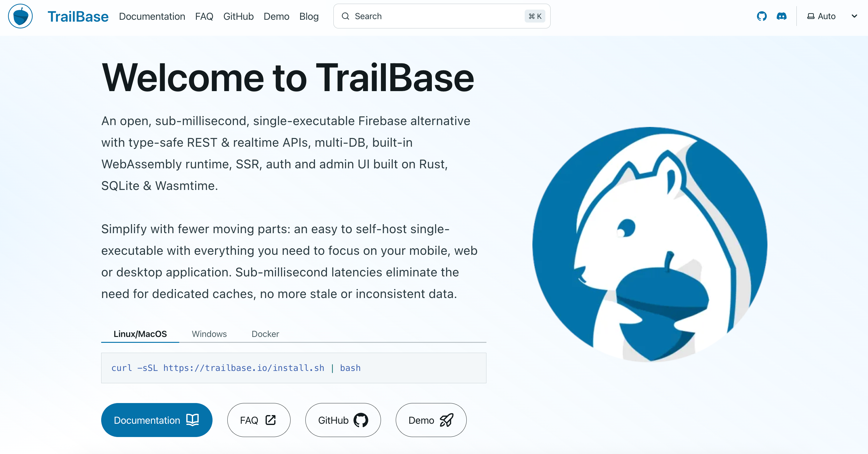Click the Demo button with rocket icon
The width and height of the screenshot is (868, 454).
pos(431,420)
